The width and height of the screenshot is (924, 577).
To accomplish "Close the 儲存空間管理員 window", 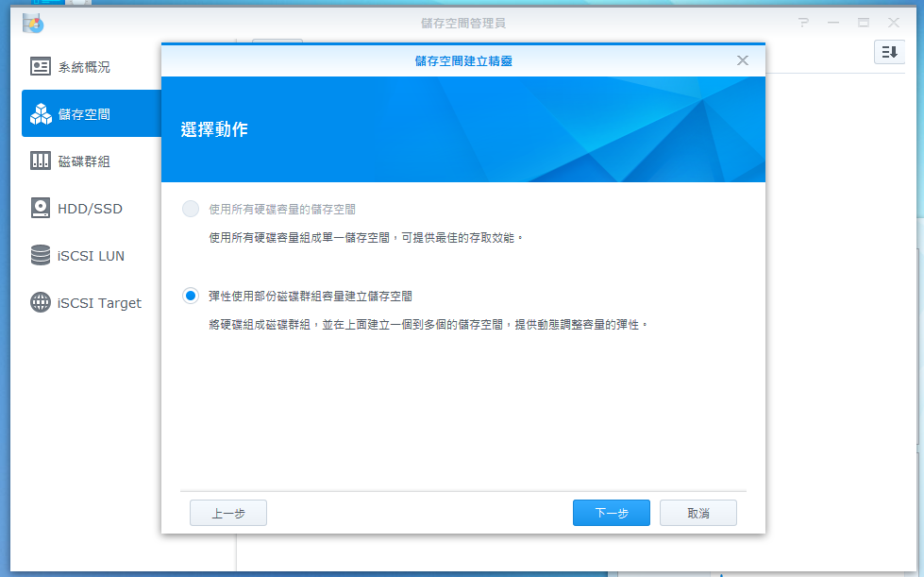I will pos(894,23).
